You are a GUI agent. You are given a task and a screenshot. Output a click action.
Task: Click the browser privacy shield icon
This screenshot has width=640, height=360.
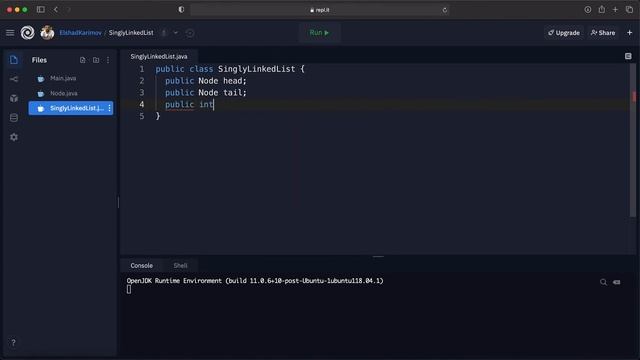point(181,9)
